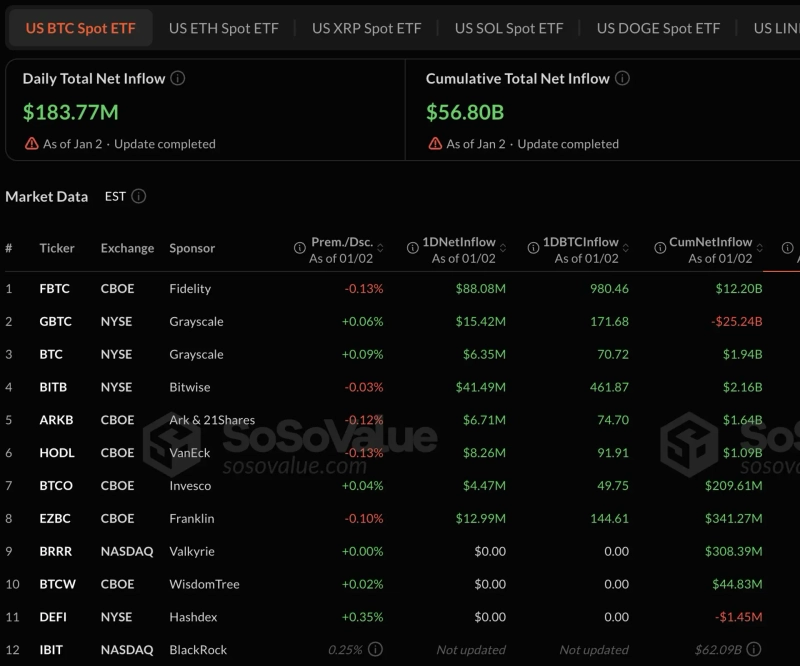Open the FBTC ticker row
The height and width of the screenshot is (666, 800).
click(x=54, y=289)
